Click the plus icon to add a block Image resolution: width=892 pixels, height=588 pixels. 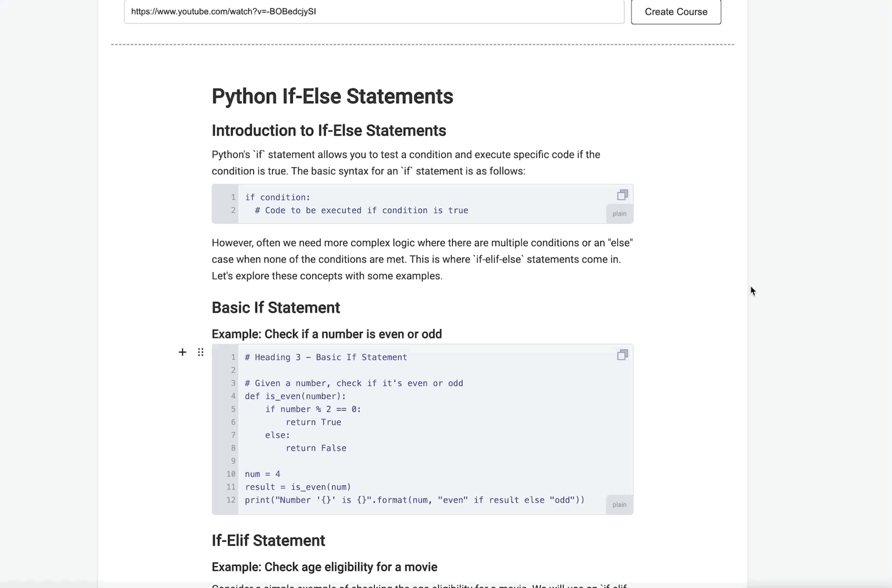click(x=182, y=352)
